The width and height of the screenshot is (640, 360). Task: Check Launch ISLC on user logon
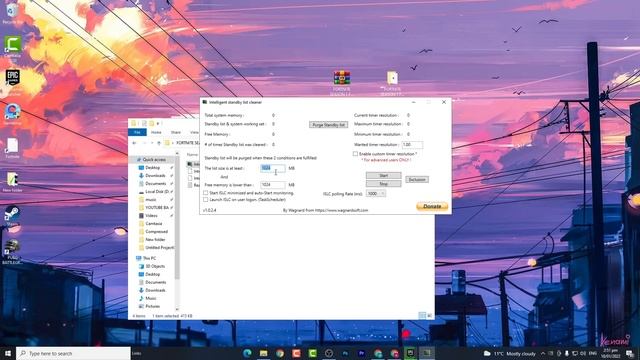pyautogui.click(x=206, y=200)
